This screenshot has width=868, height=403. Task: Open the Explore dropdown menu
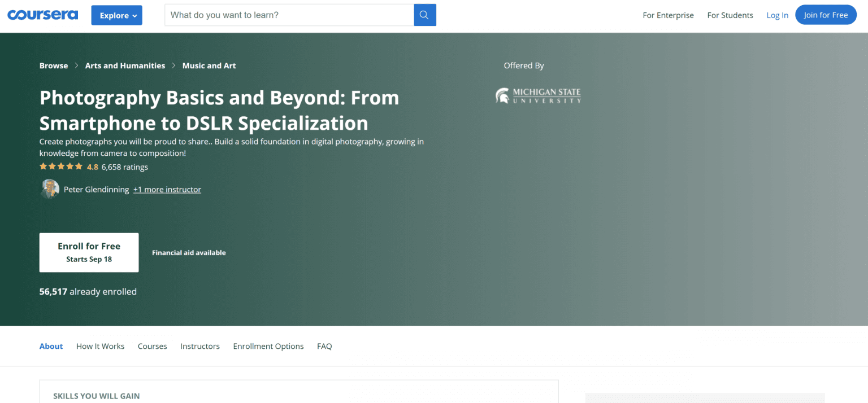coord(117,15)
